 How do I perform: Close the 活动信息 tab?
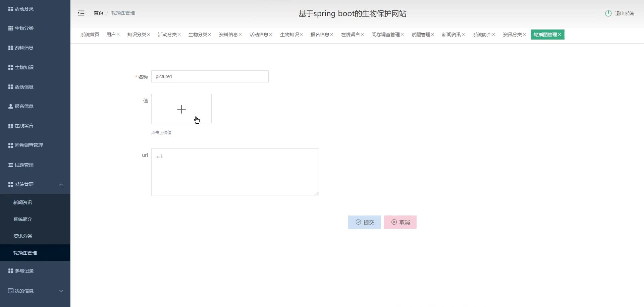click(x=271, y=35)
